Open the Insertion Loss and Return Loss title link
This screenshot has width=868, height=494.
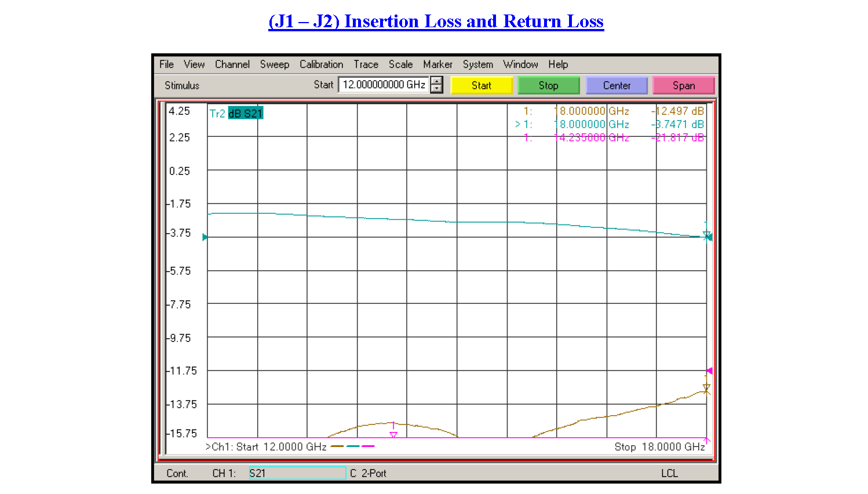436,21
